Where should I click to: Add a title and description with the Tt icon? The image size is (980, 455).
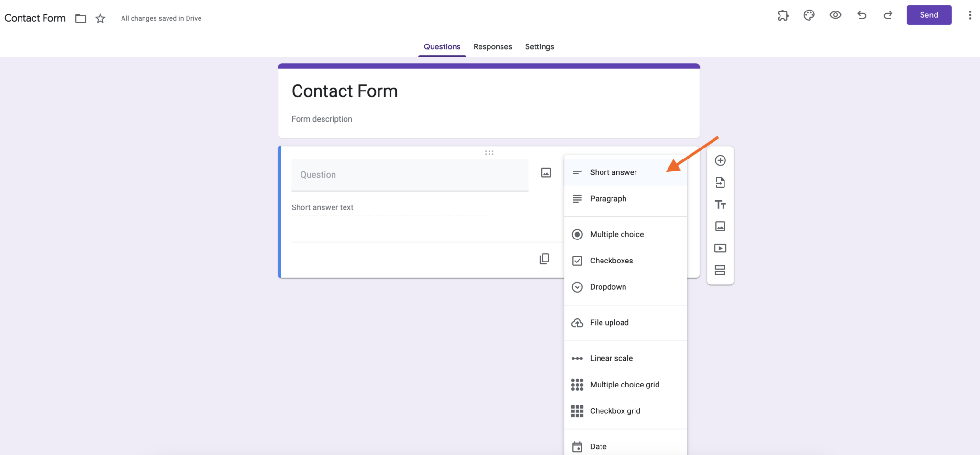point(720,204)
